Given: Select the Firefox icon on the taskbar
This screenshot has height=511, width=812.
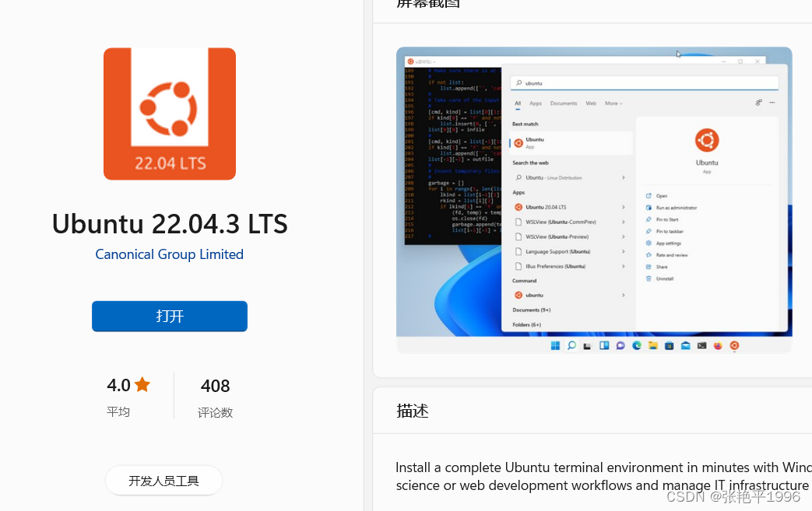Looking at the screenshot, I should click(718, 345).
